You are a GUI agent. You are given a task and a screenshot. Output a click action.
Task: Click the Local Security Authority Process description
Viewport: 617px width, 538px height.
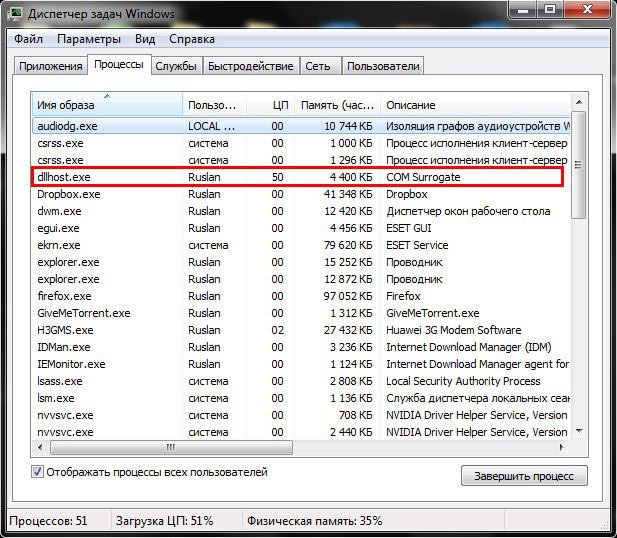(463, 381)
